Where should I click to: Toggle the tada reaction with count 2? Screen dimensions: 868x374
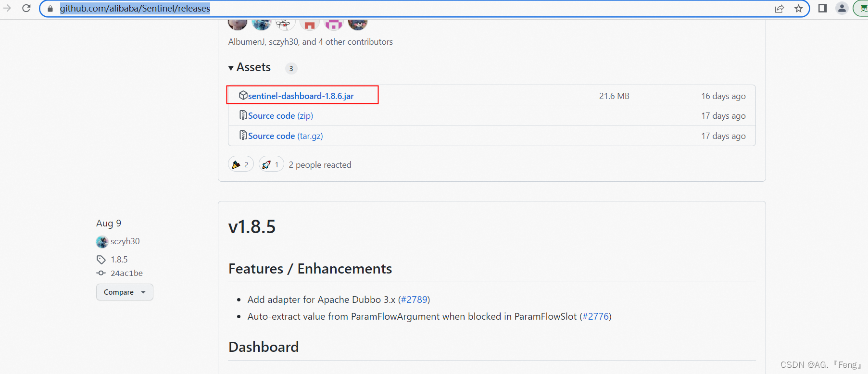point(240,164)
